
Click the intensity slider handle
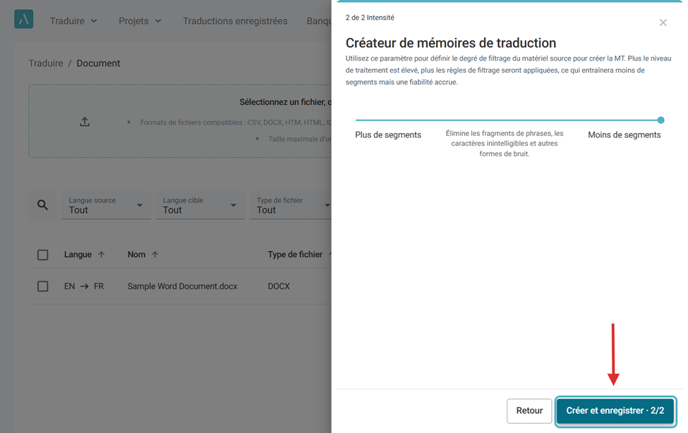661,120
